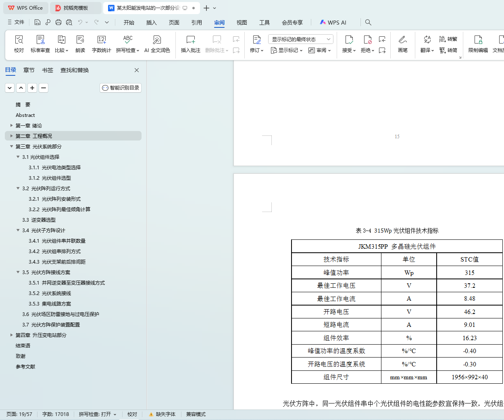Click 拼写检查: 打开 in status bar

pyautogui.click(x=98, y=414)
